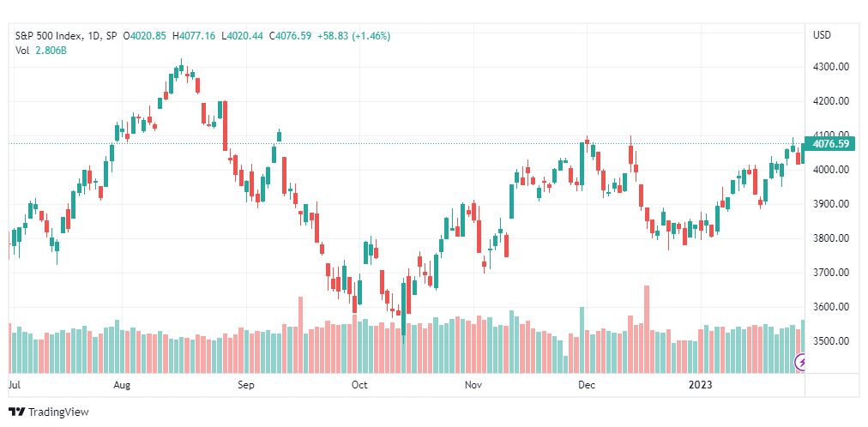This screenshot has height=427, width=868.
Task: Click the Jul label on time axis
Action: [15, 385]
